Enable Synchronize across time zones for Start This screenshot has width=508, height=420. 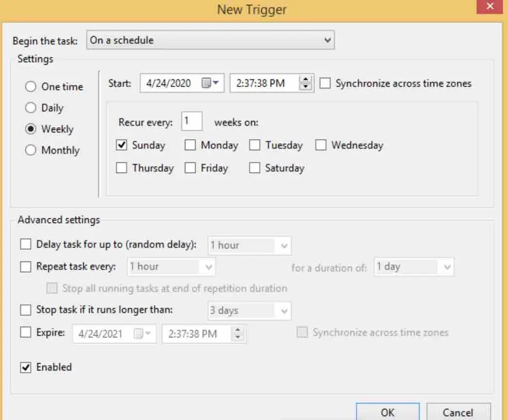point(325,83)
